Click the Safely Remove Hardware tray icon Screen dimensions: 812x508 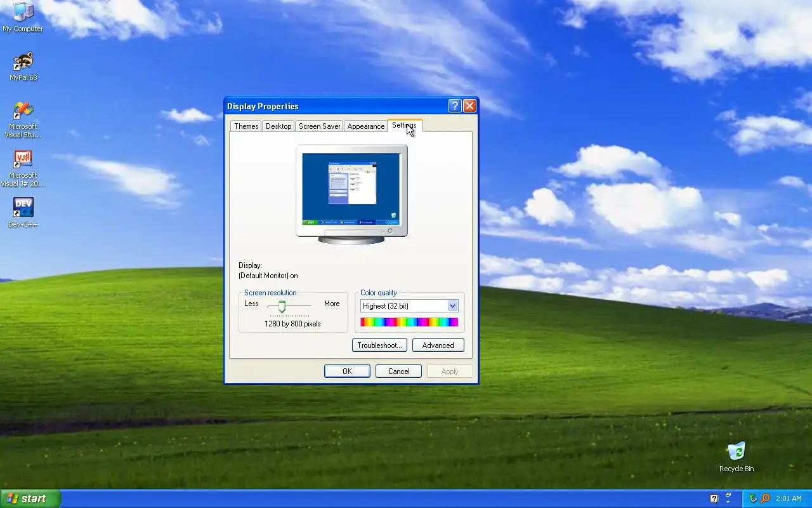click(x=753, y=498)
